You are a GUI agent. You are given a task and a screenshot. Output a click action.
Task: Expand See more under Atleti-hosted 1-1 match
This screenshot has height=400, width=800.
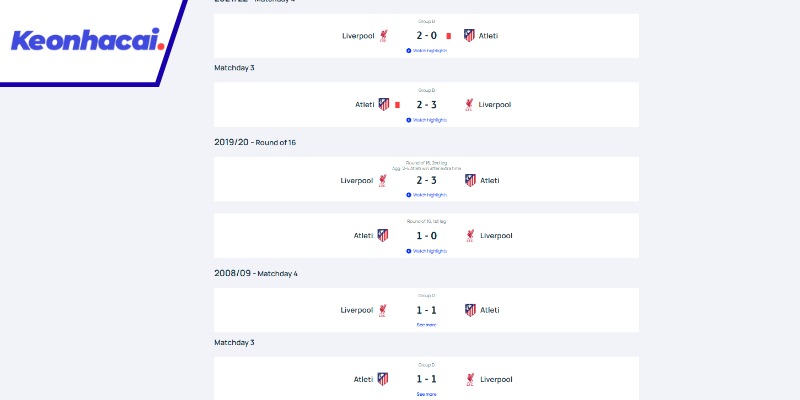click(x=427, y=394)
